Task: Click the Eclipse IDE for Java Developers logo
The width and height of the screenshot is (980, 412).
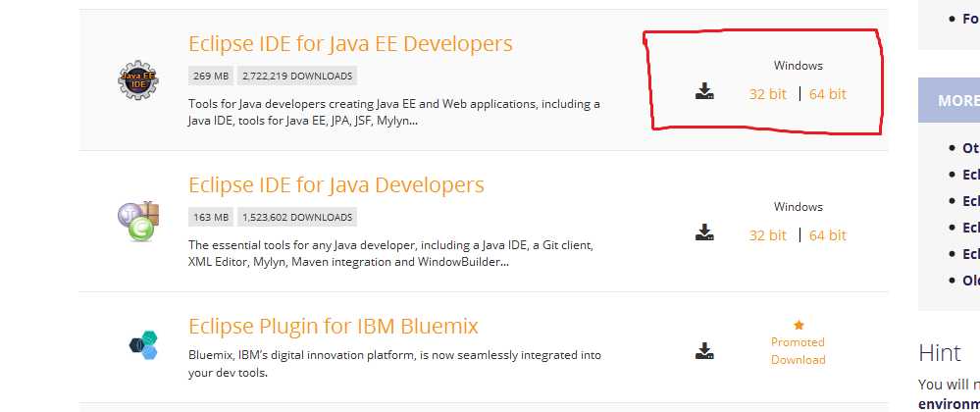Action: pos(138,221)
